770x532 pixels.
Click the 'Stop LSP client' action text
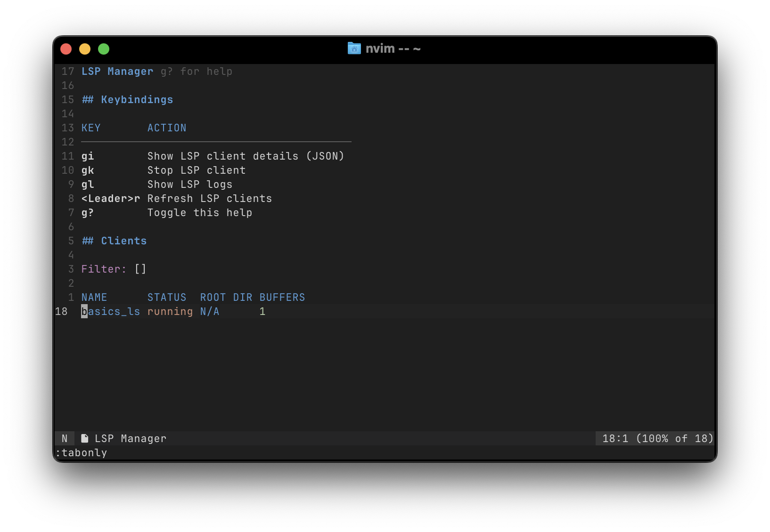point(197,170)
